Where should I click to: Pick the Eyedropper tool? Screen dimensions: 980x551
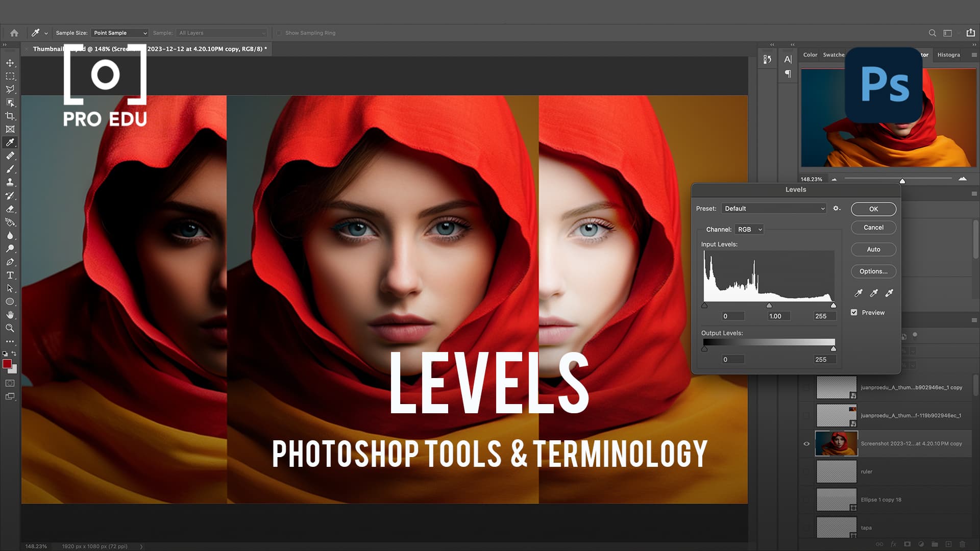(10, 143)
